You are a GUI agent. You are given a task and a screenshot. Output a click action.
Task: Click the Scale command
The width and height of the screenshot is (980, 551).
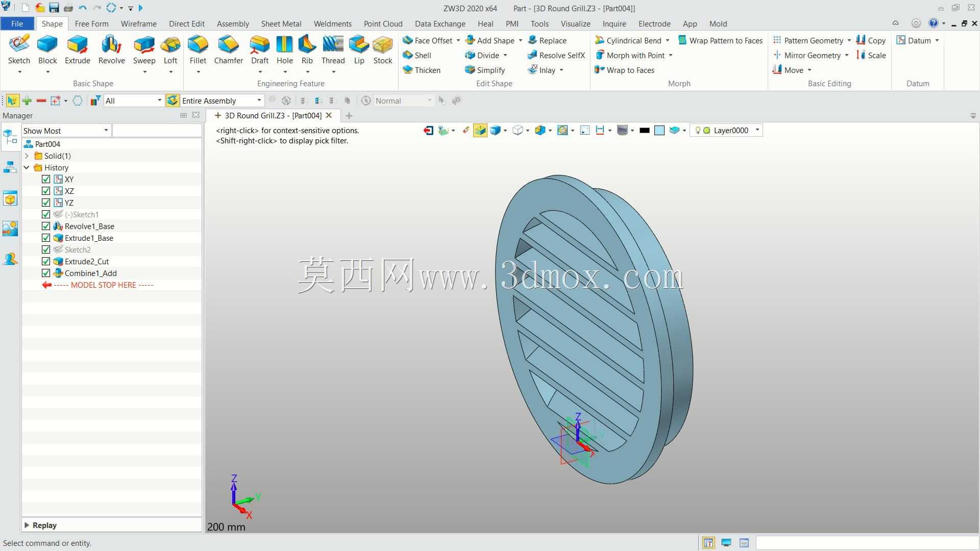(871, 55)
